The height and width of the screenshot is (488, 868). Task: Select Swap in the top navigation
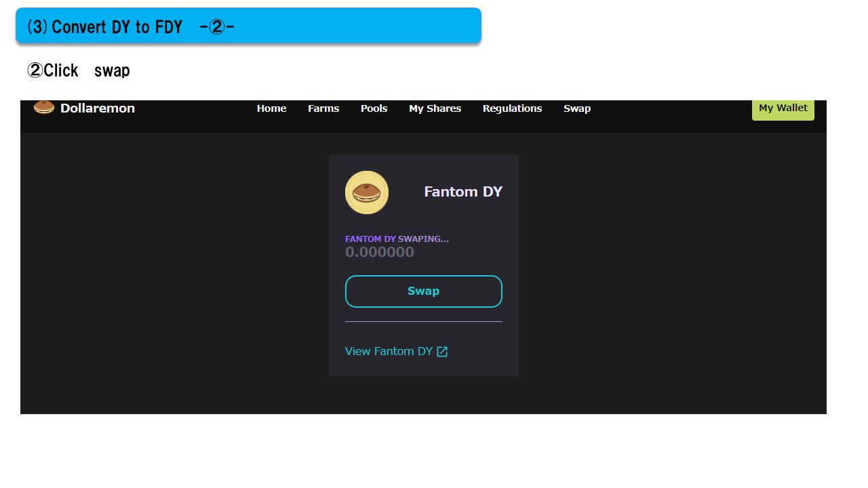pos(577,108)
